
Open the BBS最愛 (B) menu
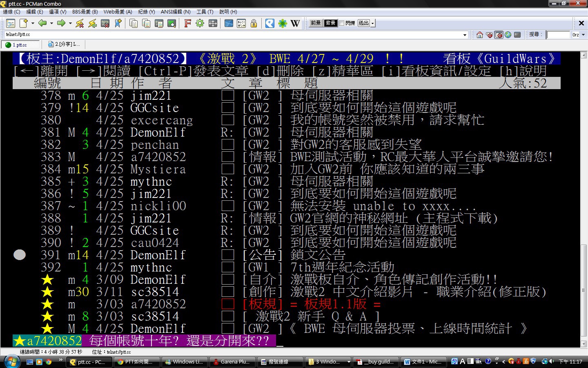pyautogui.click(x=85, y=12)
